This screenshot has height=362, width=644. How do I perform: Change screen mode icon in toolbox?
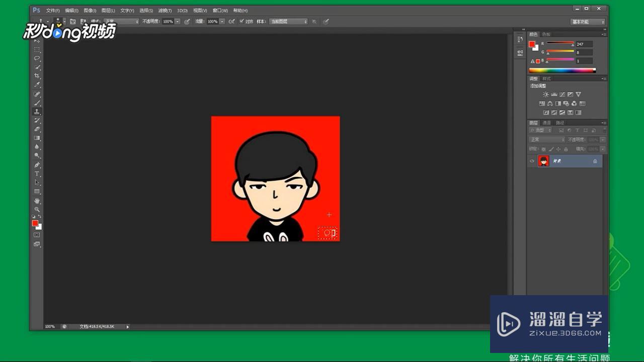tap(37, 244)
